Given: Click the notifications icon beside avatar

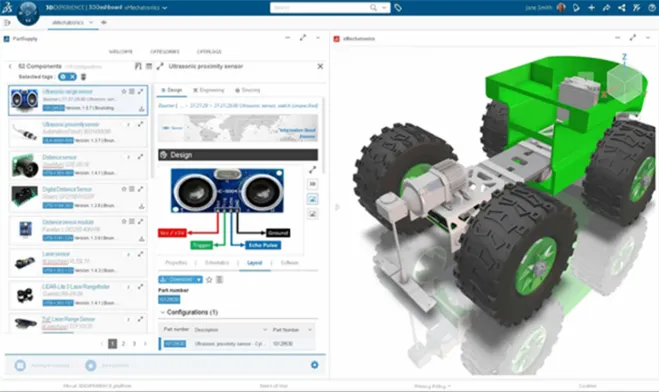Looking at the screenshot, I should pos(576,8).
